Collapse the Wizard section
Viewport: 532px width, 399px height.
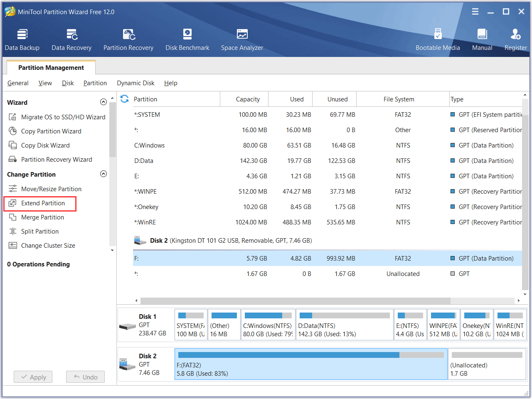(103, 102)
